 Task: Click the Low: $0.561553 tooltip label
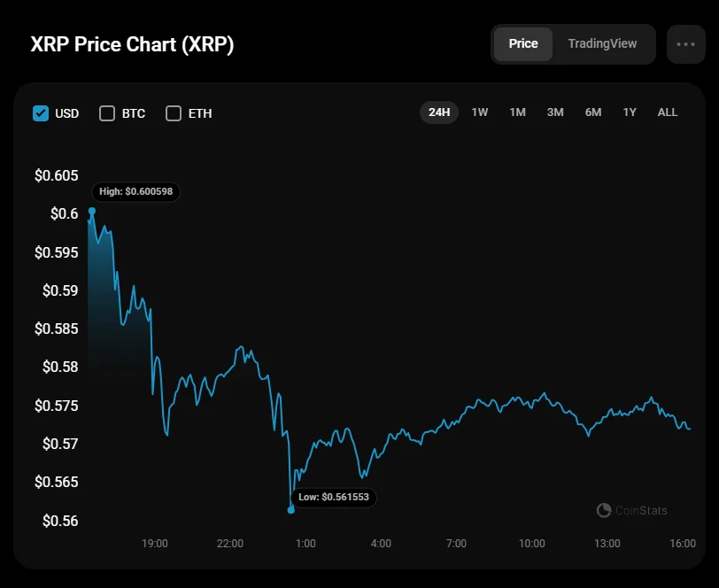click(334, 498)
